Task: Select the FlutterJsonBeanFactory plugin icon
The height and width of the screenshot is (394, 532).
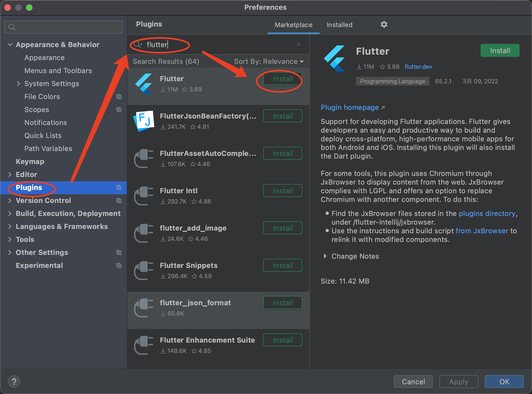Action: 144,121
